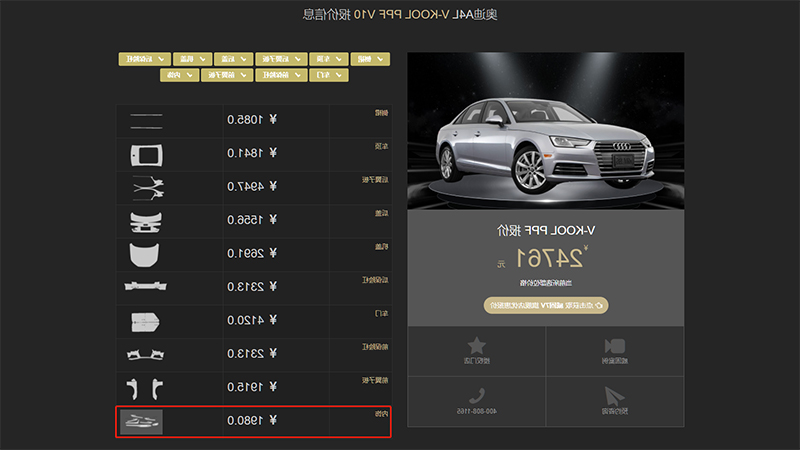Click the interior trim thumbnail in last row
800x450 pixels.
click(141, 421)
